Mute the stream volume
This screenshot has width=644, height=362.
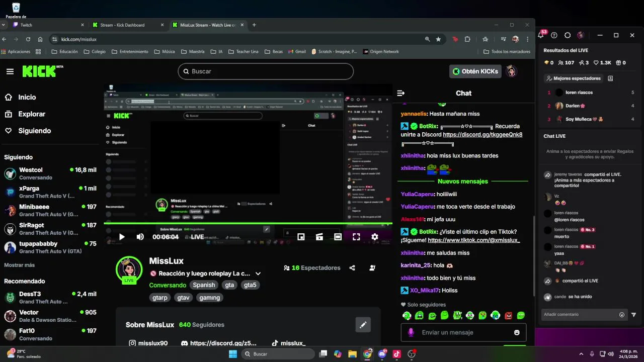pos(140,237)
